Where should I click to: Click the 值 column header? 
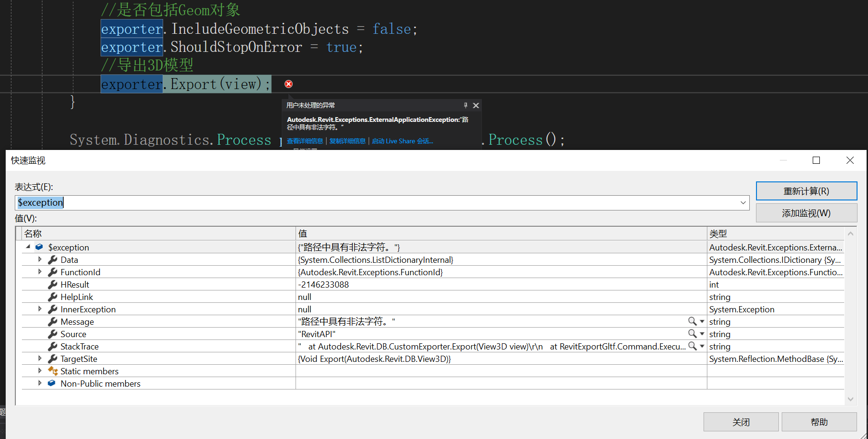click(x=501, y=233)
